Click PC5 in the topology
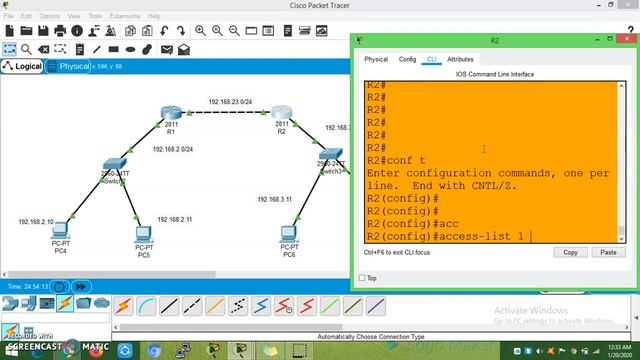 click(143, 234)
